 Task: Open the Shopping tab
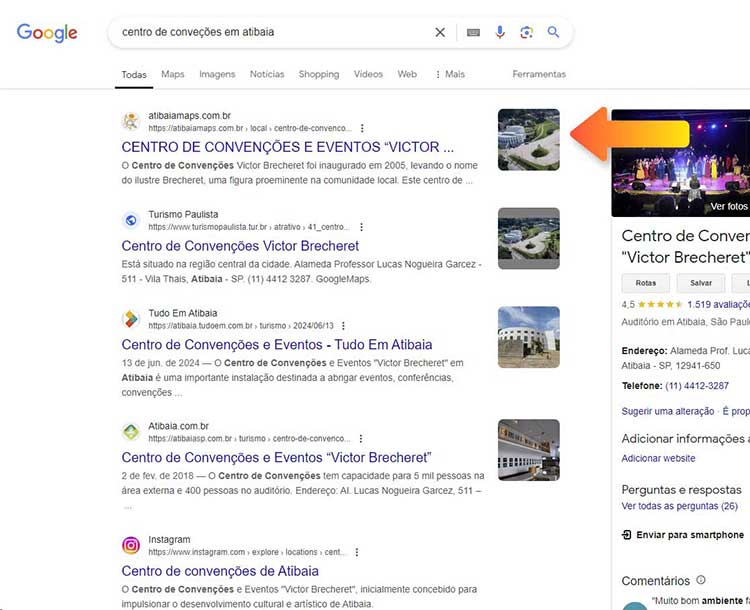pos(319,74)
